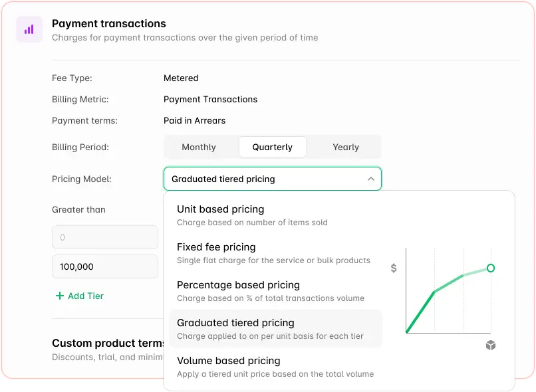Click the tiered pricing graph thumbnail

(x=449, y=292)
